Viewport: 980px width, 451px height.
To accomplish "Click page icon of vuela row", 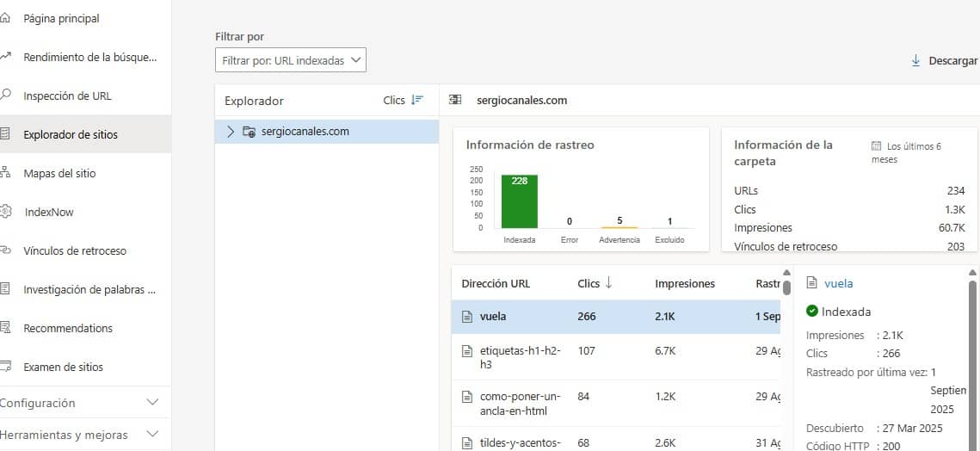I will click(x=467, y=317).
